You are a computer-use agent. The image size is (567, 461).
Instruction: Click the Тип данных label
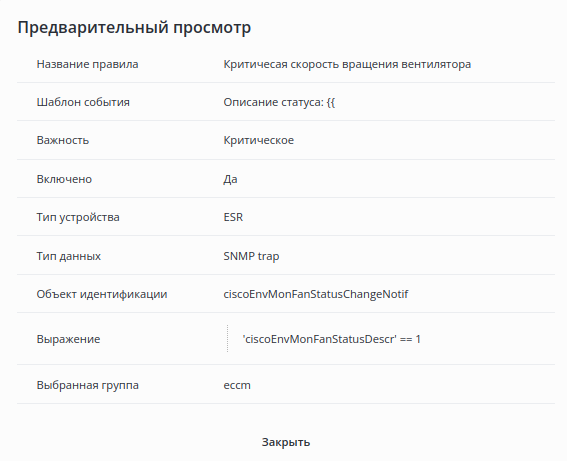point(68,256)
